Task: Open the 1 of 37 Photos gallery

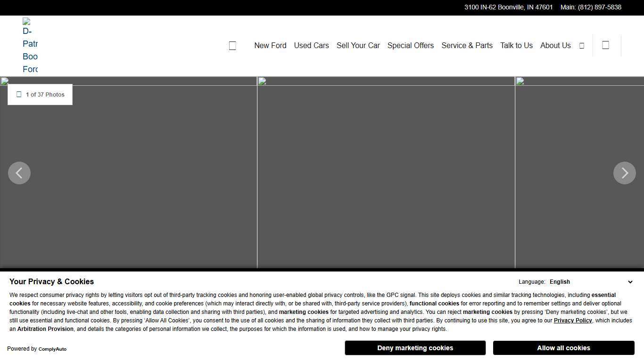Action: 40,95
